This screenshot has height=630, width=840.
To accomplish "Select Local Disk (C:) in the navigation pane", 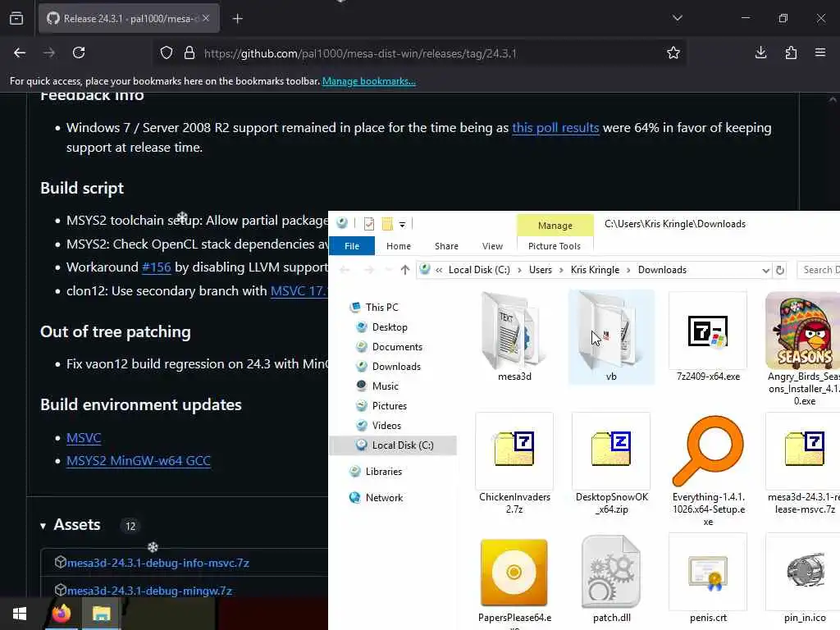I will [393, 445].
